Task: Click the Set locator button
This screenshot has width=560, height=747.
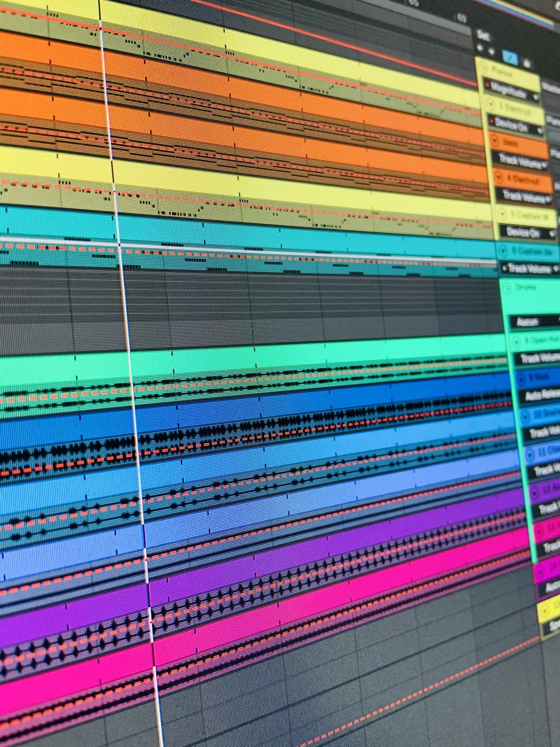Action: pos(484,35)
